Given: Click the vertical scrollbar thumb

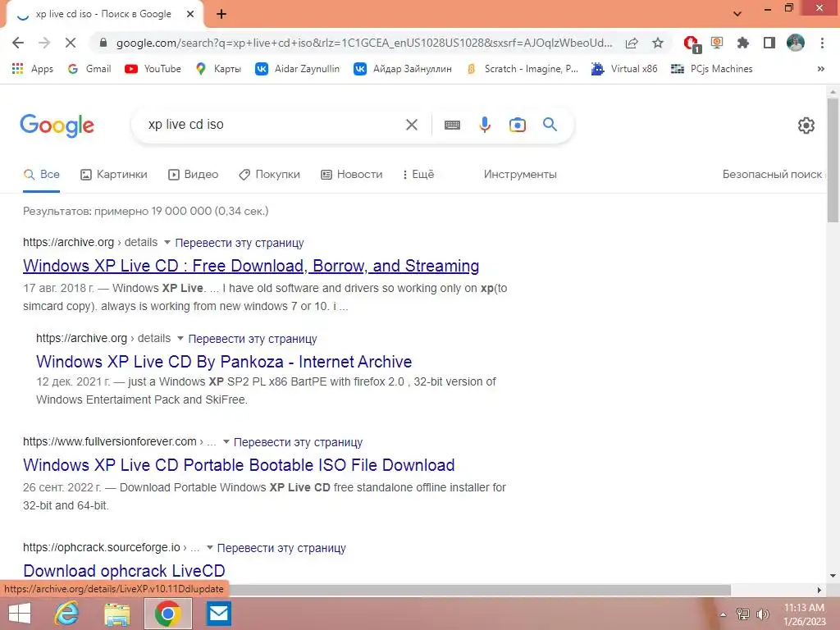Looking at the screenshot, I should click(x=833, y=160).
